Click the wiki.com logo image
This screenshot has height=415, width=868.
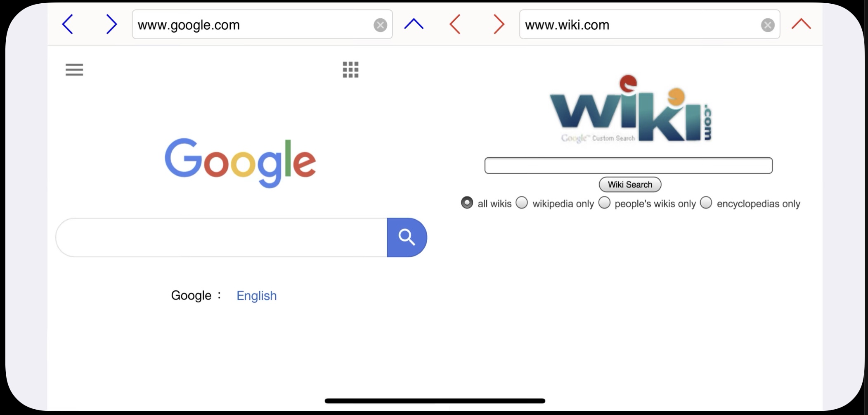click(x=630, y=109)
